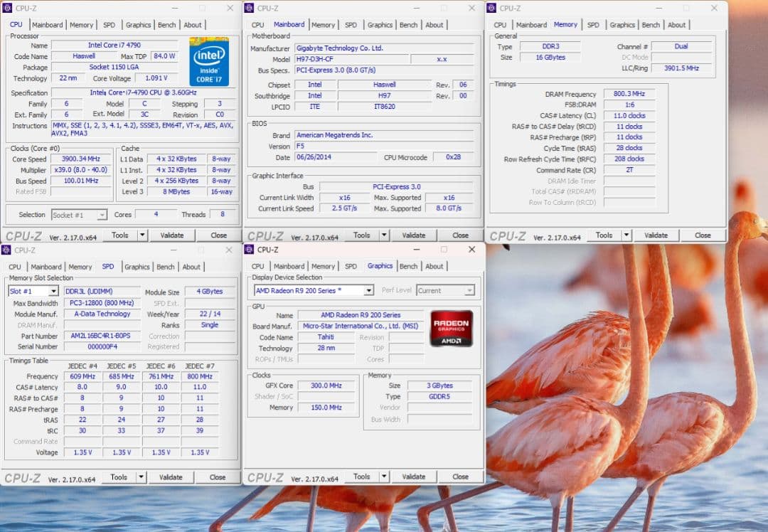Switch to the Mainboard tab from the SPD window
Viewport: 768px width, 532px height.
point(46,267)
